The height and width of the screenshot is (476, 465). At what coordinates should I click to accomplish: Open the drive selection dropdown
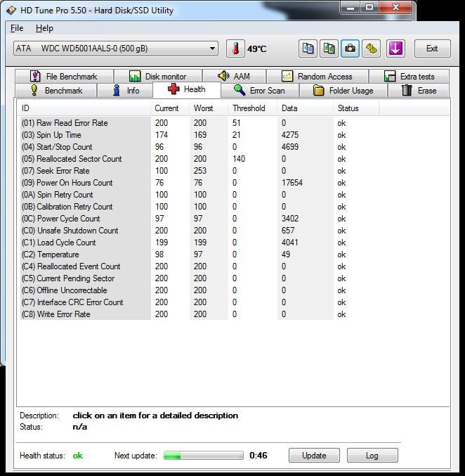tap(116, 49)
